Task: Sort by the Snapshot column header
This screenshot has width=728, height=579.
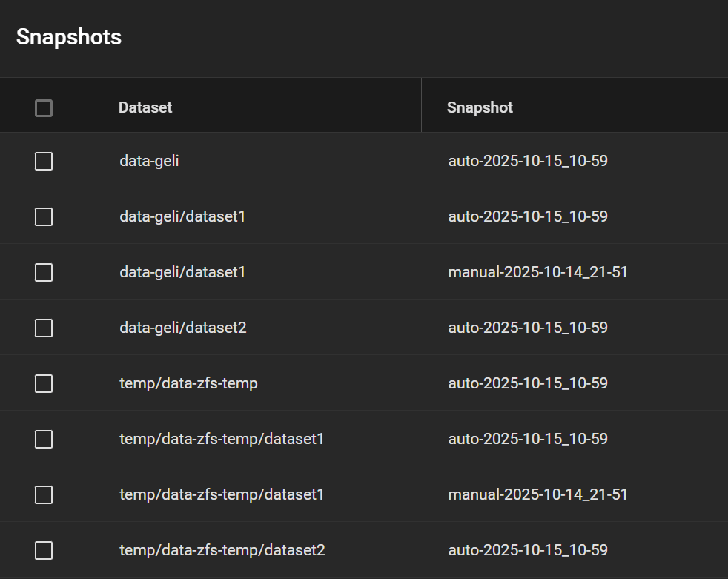Action: pos(480,107)
